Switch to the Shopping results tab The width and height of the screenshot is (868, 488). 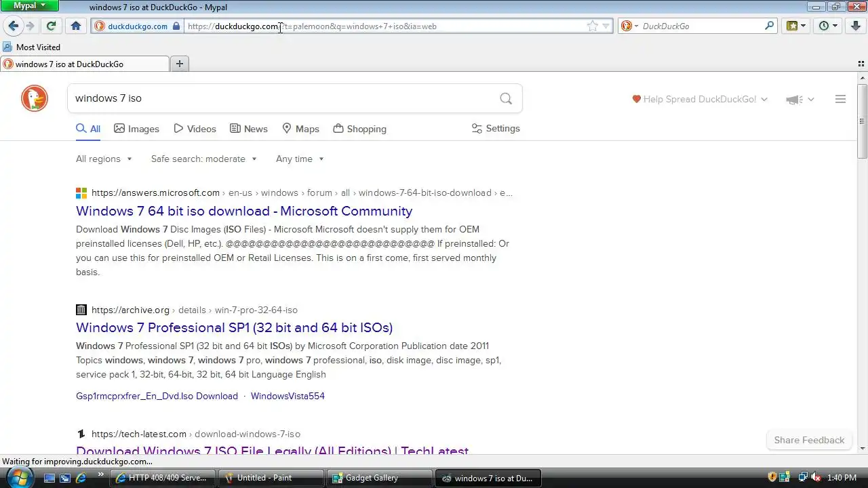360,129
